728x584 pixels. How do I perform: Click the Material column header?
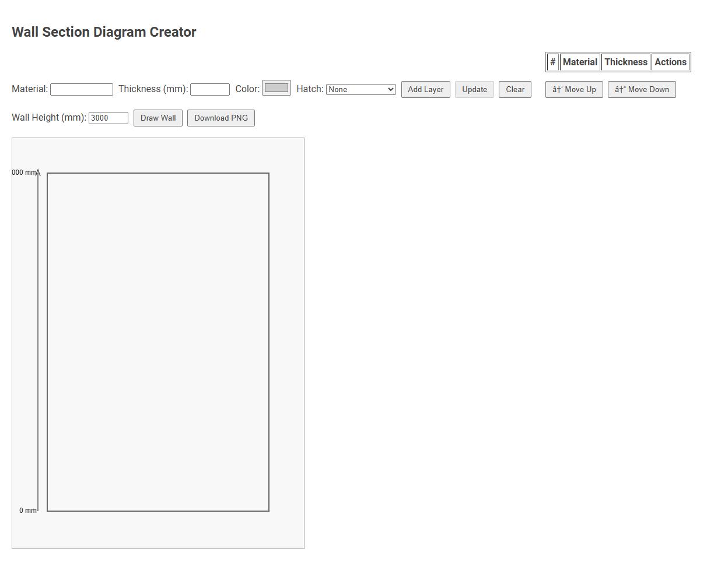pyautogui.click(x=580, y=62)
